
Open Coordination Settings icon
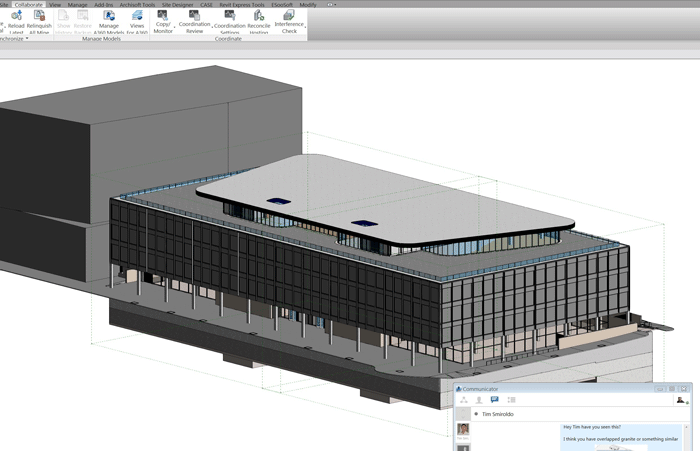(230, 17)
